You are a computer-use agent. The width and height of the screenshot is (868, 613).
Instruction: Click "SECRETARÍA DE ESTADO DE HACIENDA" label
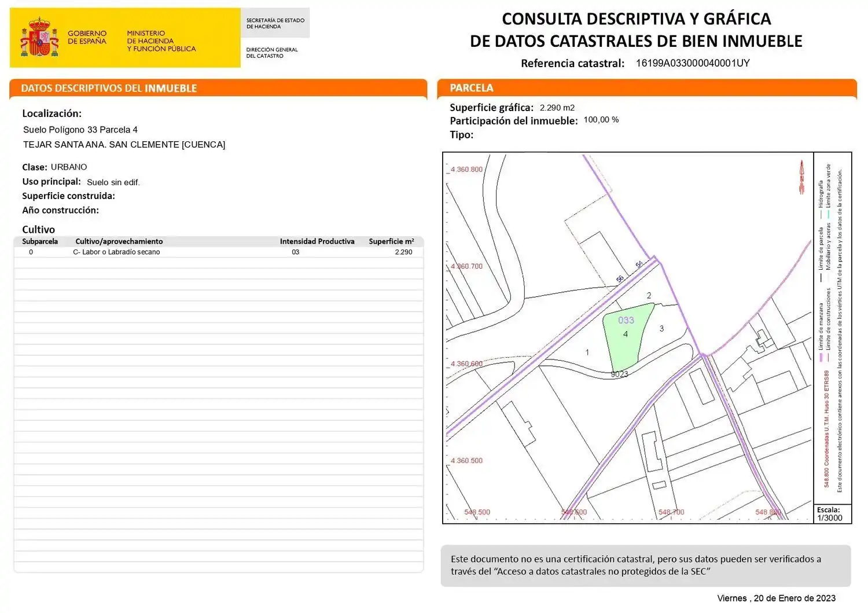pyautogui.click(x=275, y=23)
